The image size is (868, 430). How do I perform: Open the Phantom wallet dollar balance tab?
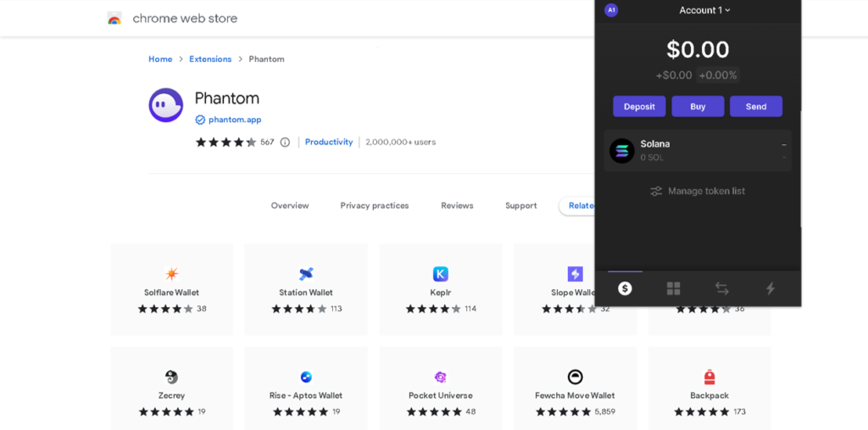click(x=625, y=288)
